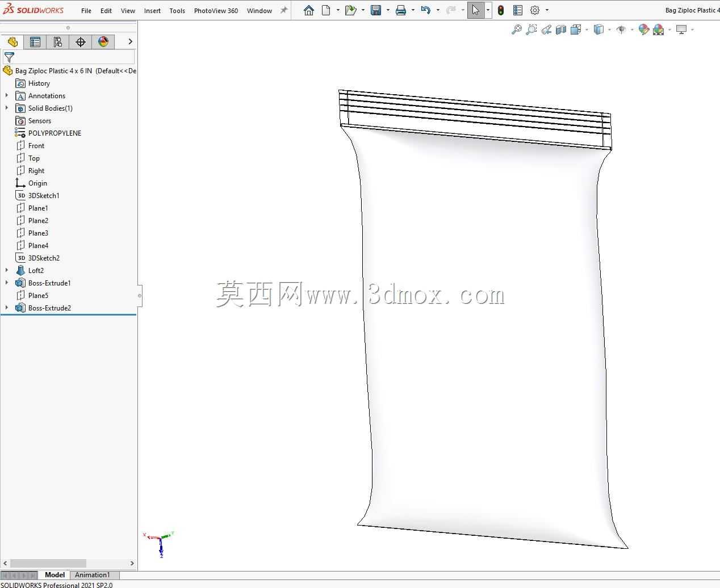This screenshot has height=588, width=720.
Task: Switch to PropertyManager tab
Action: coord(35,42)
